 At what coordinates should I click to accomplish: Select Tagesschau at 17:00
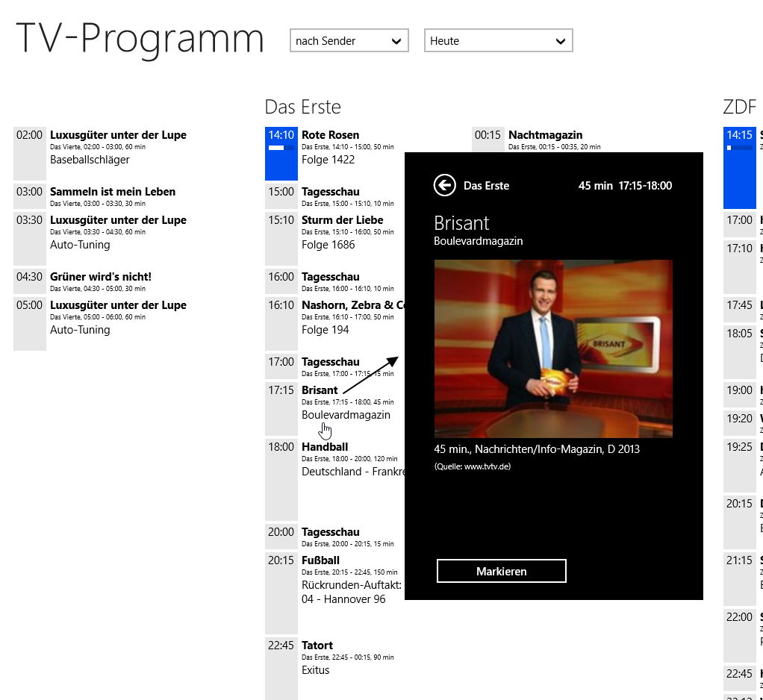334,366
